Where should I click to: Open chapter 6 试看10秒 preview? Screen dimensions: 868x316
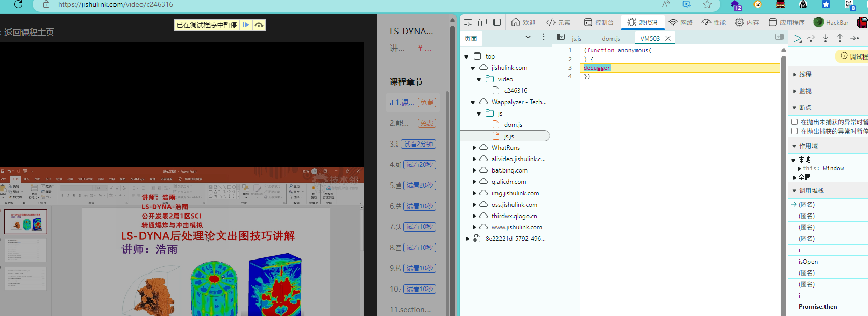coord(420,206)
